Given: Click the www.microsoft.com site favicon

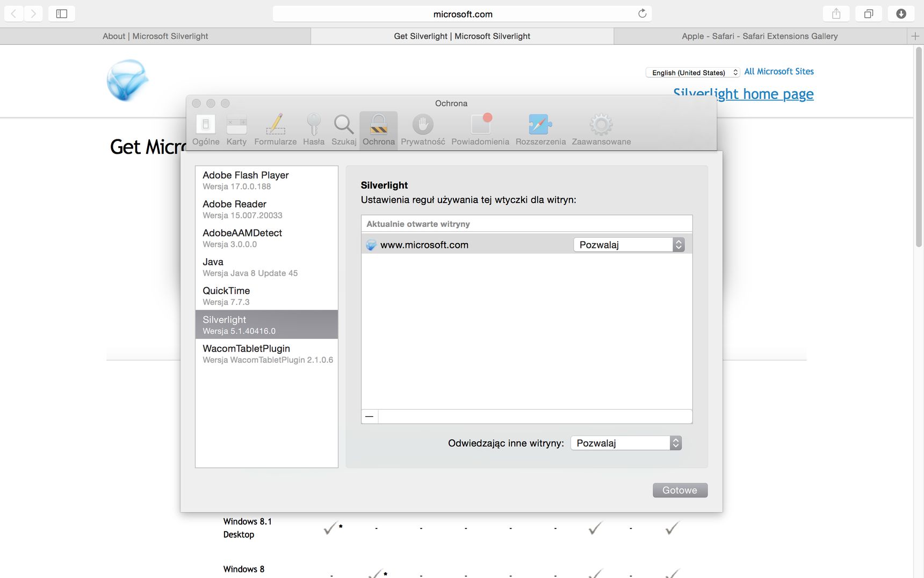Looking at the screenshot, I should point(371,245).
